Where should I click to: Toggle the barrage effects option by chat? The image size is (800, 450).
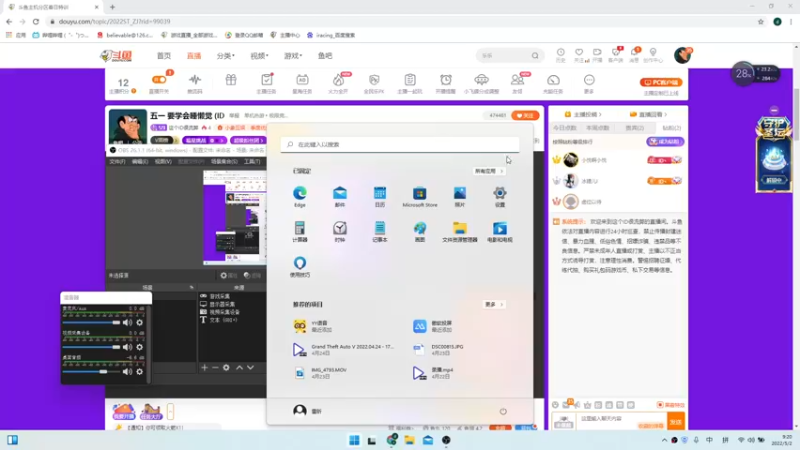pos(670,405)
